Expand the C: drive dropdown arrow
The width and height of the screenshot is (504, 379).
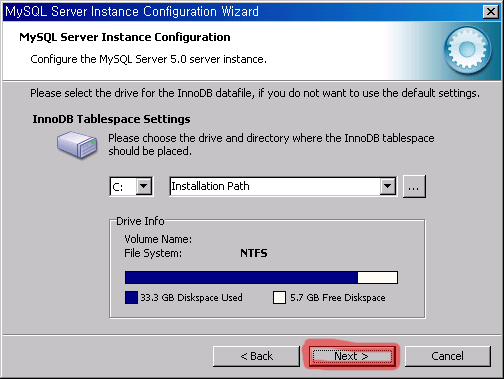pos(144,186)
